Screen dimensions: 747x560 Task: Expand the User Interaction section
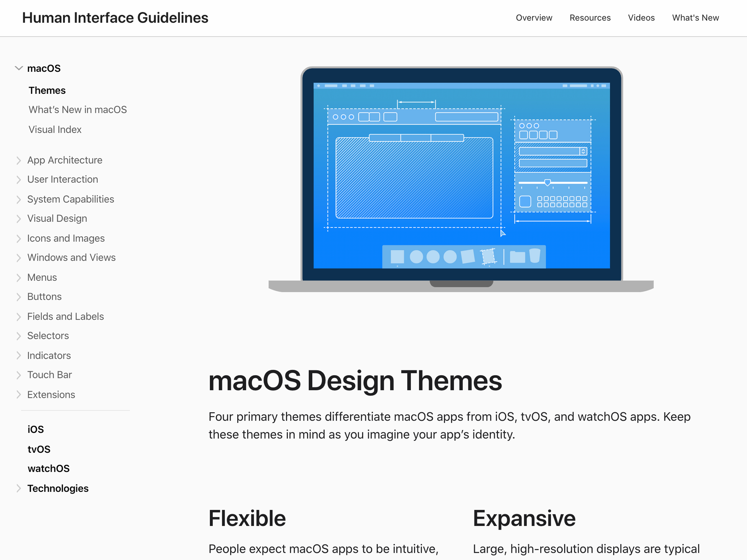(19, 180)
